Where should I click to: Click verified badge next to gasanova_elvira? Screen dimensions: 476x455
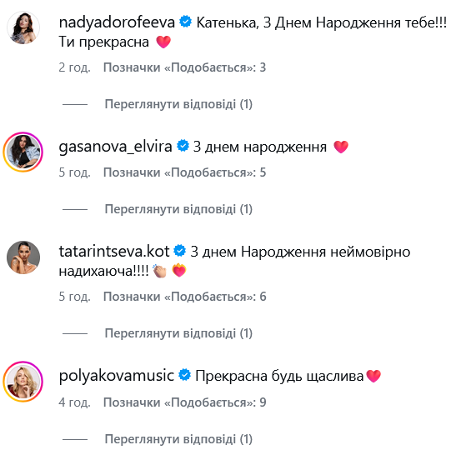point(183,146)
